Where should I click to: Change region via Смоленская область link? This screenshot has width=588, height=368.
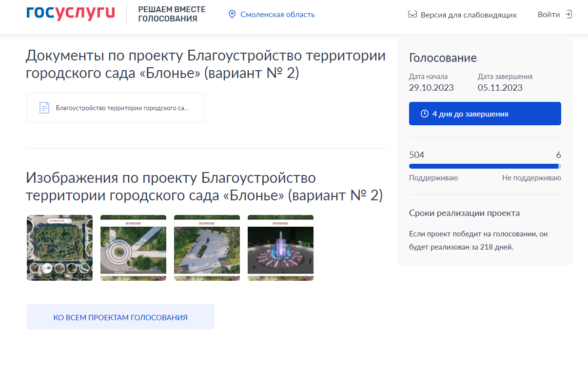tap(277, 15)
